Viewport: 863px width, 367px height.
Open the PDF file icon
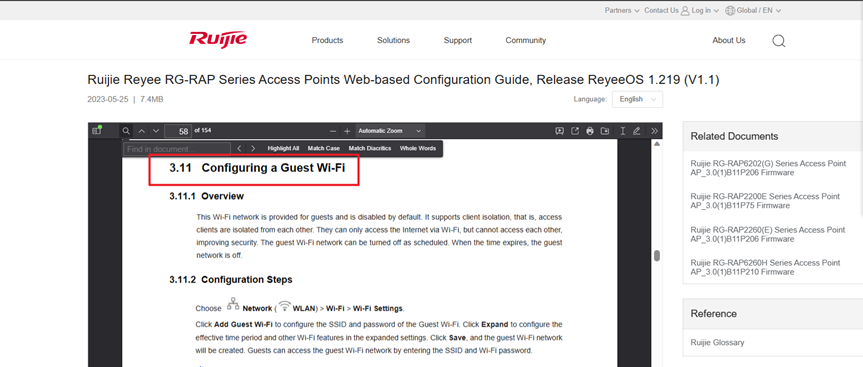coord(575,131)
